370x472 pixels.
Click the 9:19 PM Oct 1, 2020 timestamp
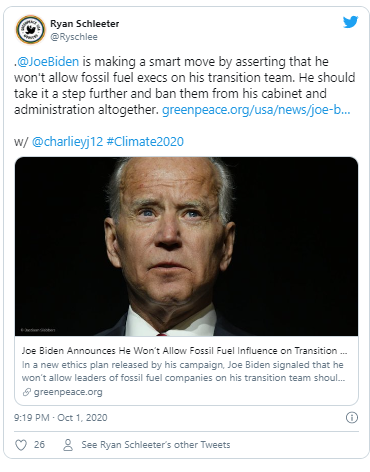[x=61, y=418]
